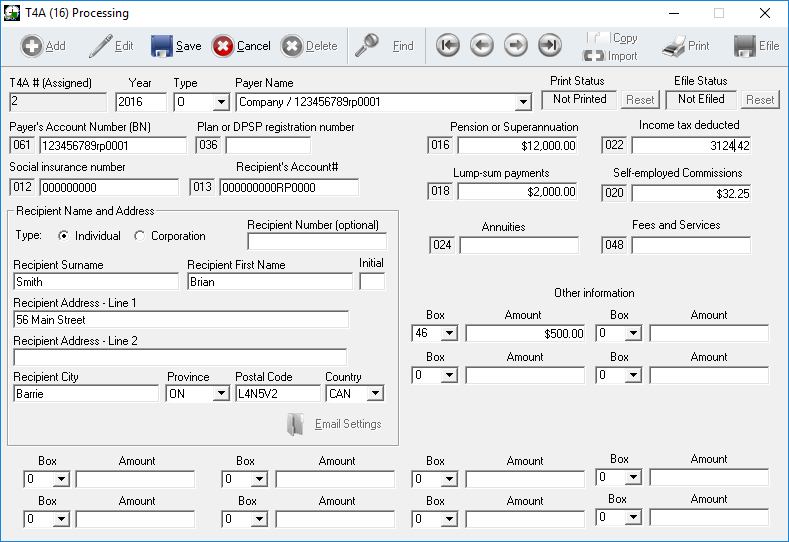Screen dimensions: 789x542
Task: Open the Type dropdown next to Year
Action: (221, 102)
